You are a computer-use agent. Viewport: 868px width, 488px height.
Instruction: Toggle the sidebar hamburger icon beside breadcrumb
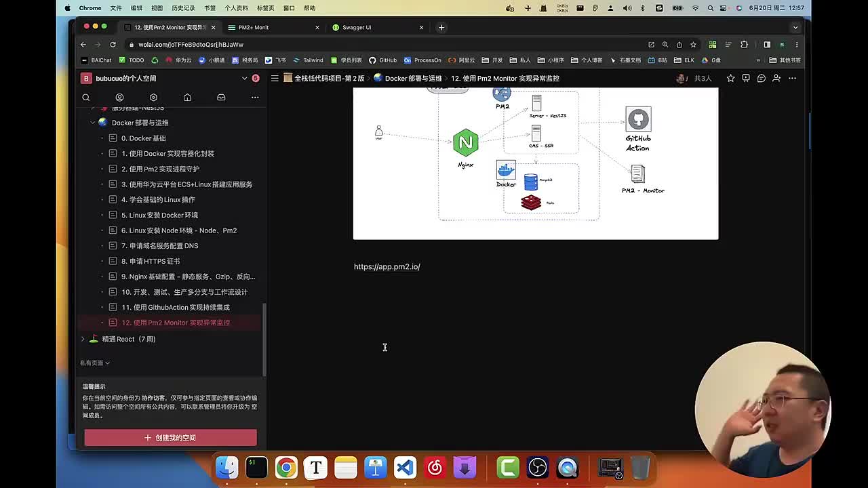[x=275, y=78]
